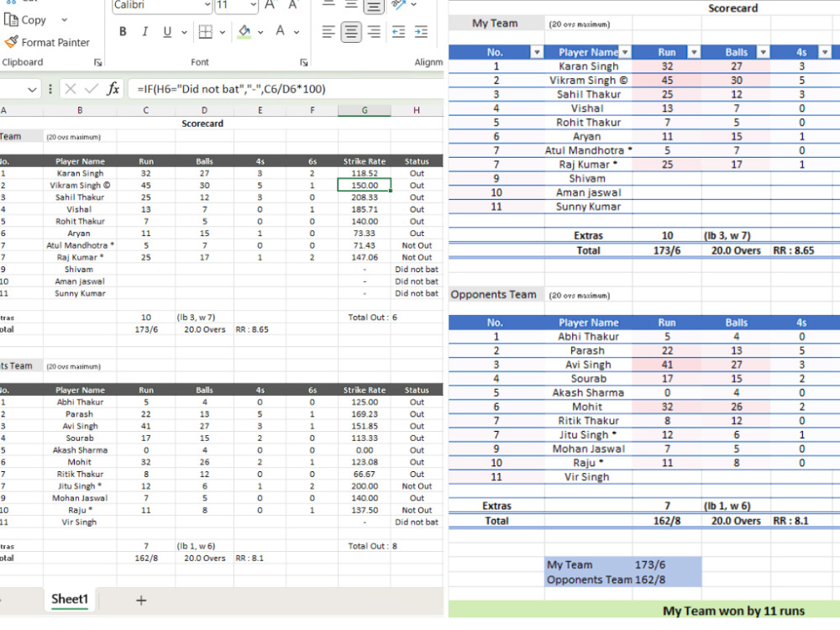Open the Copy options dropdown arrow
Screen dimensions: 840x630
point(65,20)
